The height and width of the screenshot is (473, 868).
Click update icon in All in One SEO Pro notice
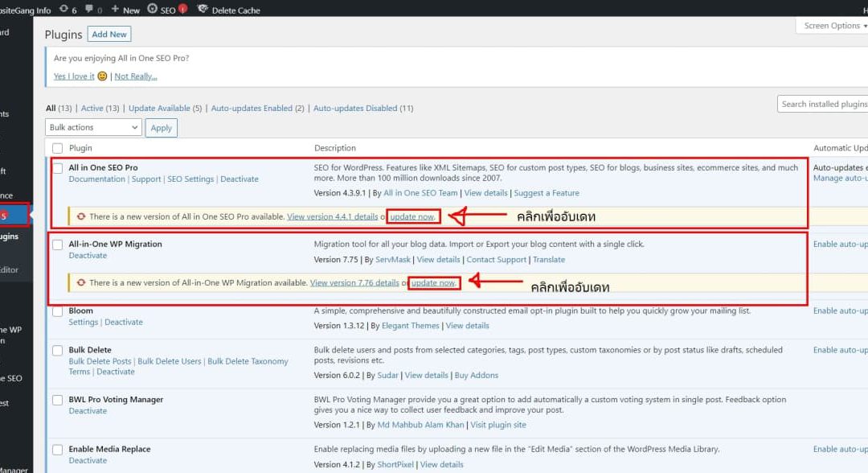click(81, 216)
